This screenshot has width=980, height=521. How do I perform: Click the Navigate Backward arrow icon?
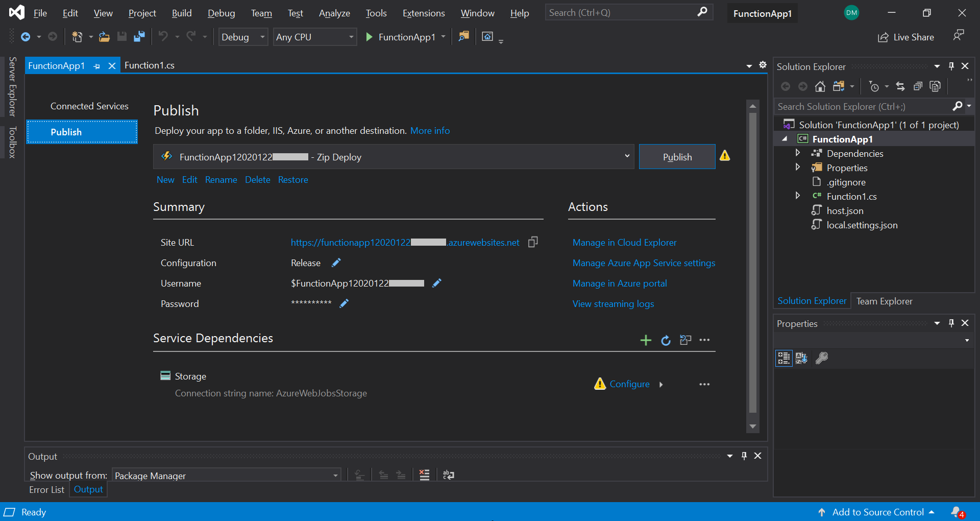(x=25, y=37)
